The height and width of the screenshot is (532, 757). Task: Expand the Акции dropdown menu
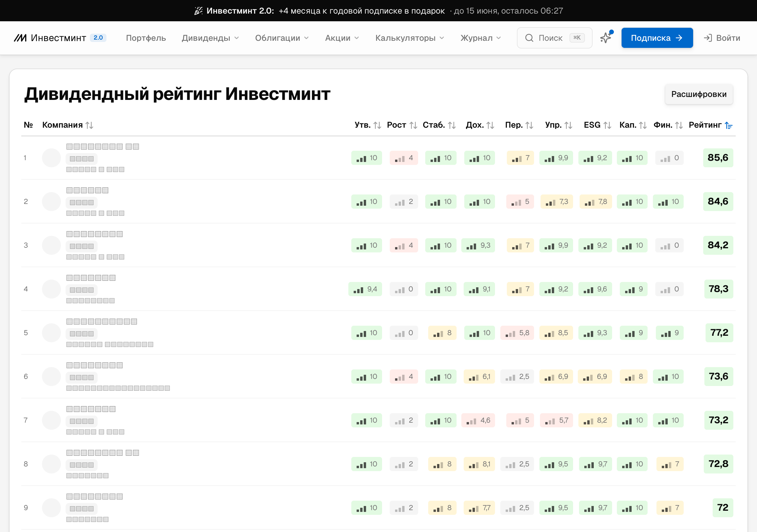tap(342, 38)
